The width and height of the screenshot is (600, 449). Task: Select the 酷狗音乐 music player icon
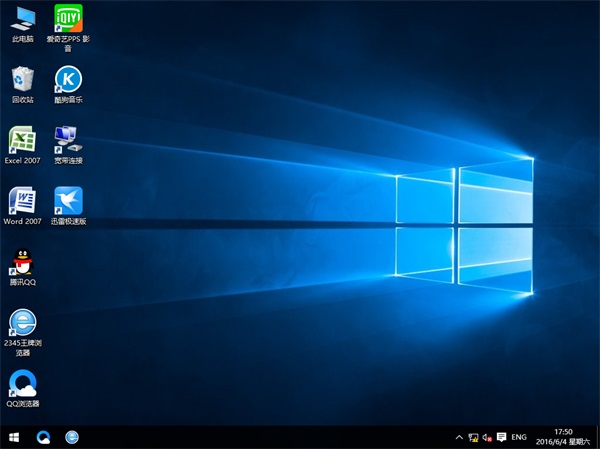[68, 79]
